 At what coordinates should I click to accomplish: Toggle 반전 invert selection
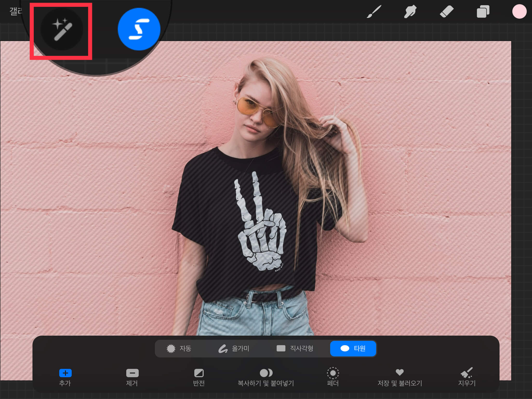pos(199,377)
